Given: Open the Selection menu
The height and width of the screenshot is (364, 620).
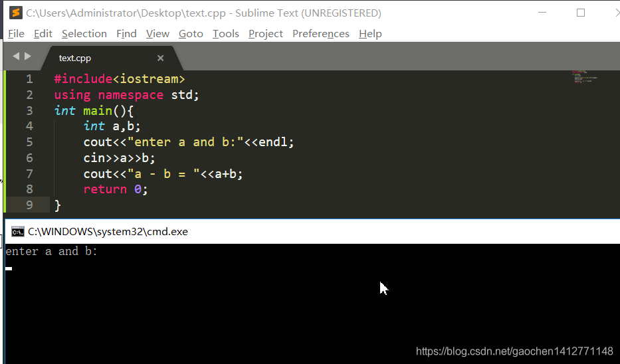Looking at the screenshot, I should coord(84,34).
